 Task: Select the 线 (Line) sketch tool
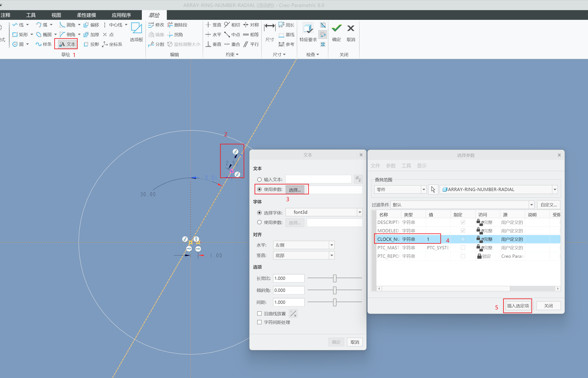click(x=18, y=25)
